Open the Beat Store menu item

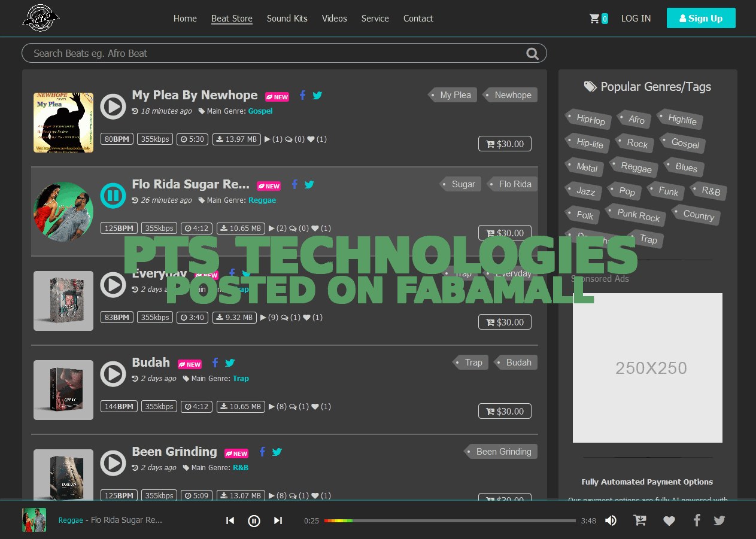232,19
